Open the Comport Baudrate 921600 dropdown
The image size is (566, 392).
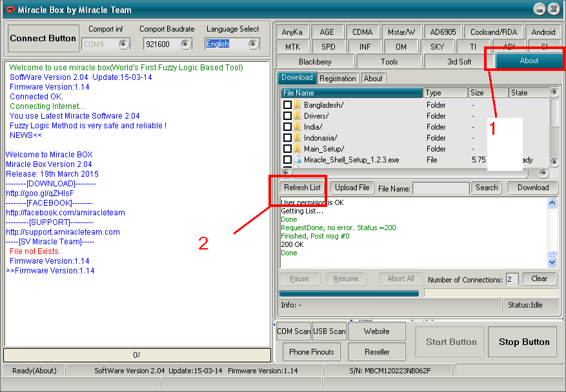click(x=185, y=44)
